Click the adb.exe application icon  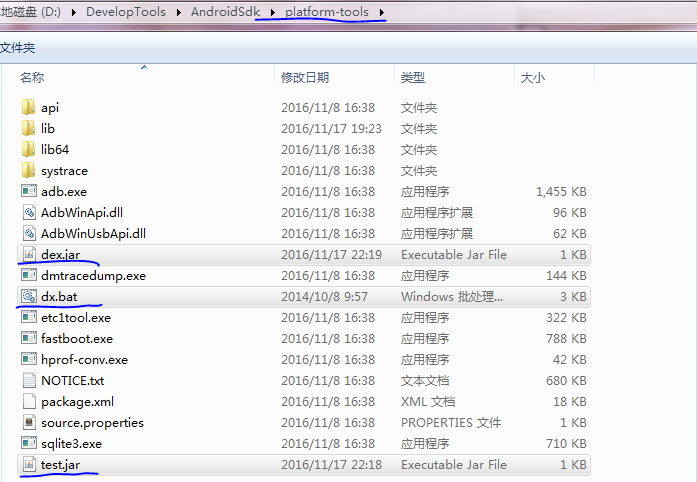29,191
